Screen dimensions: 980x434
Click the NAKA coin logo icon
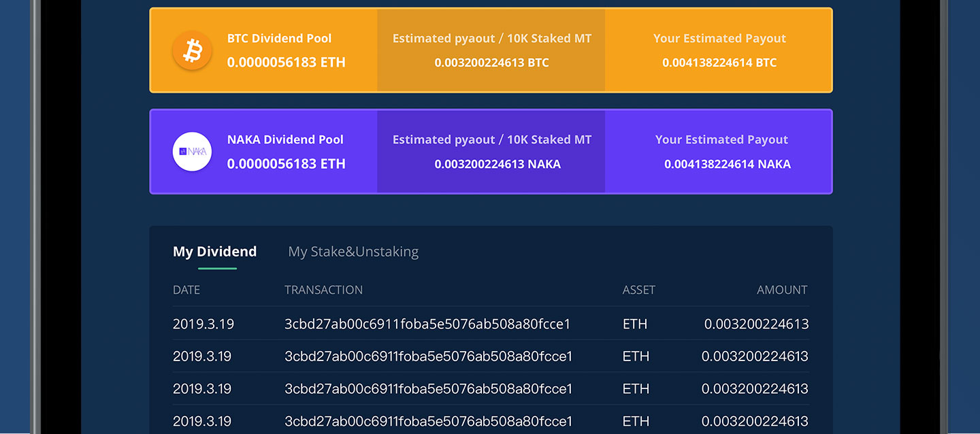[192, 152]
